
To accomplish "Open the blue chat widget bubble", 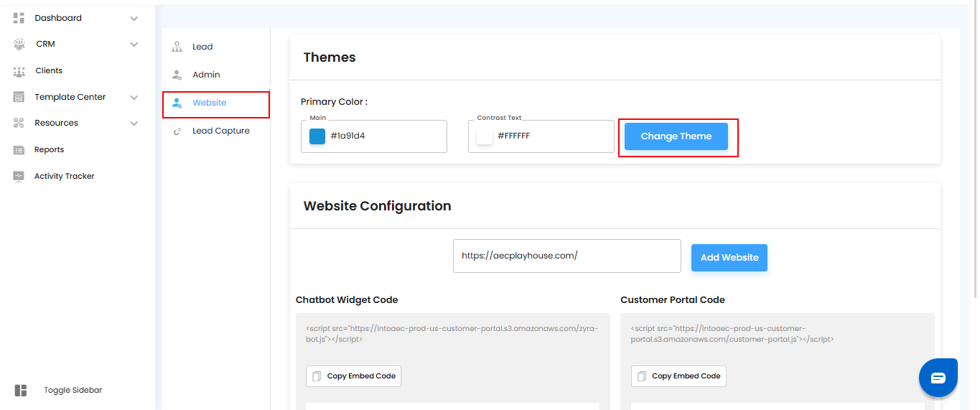I will point(938,378).
